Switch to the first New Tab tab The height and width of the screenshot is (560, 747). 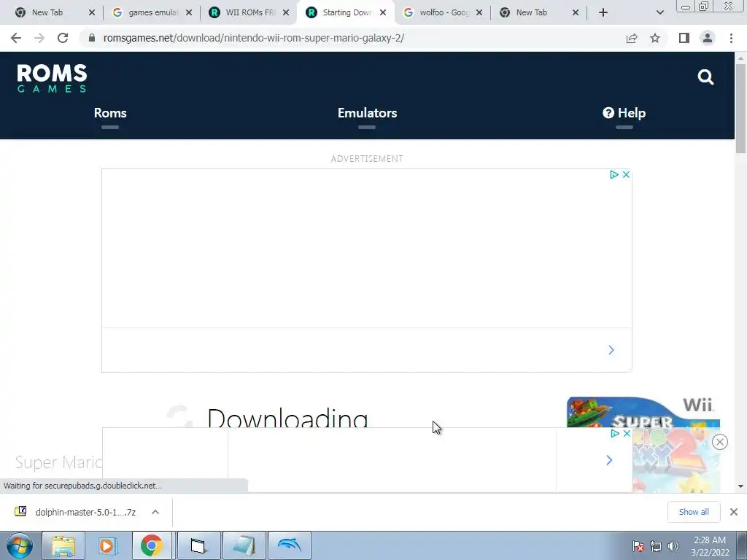(47, 12)
